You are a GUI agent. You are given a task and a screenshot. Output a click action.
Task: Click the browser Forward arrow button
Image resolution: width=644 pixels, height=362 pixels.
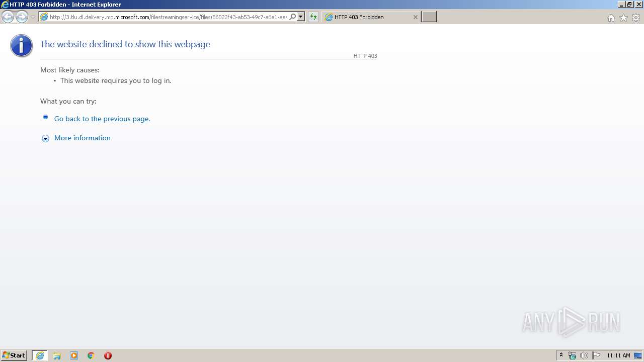click(22, 17)
